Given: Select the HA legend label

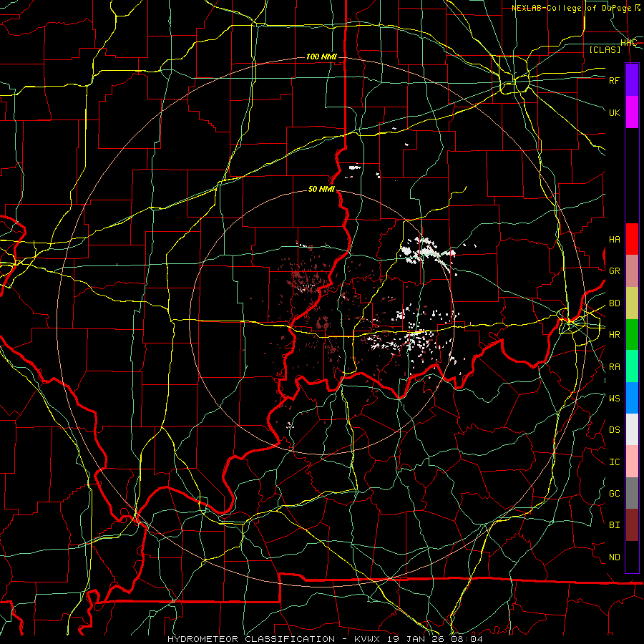Looking at the screenshot, I should pos(615,240).
